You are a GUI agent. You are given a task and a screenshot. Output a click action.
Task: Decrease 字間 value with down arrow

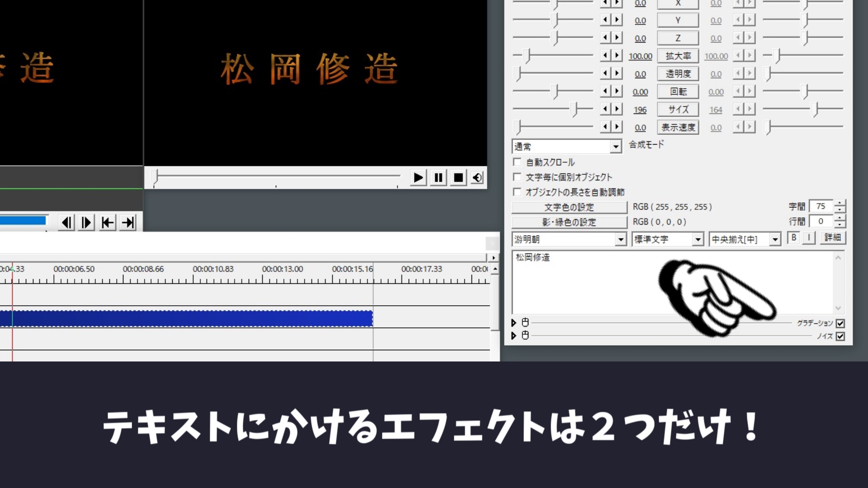840,210
